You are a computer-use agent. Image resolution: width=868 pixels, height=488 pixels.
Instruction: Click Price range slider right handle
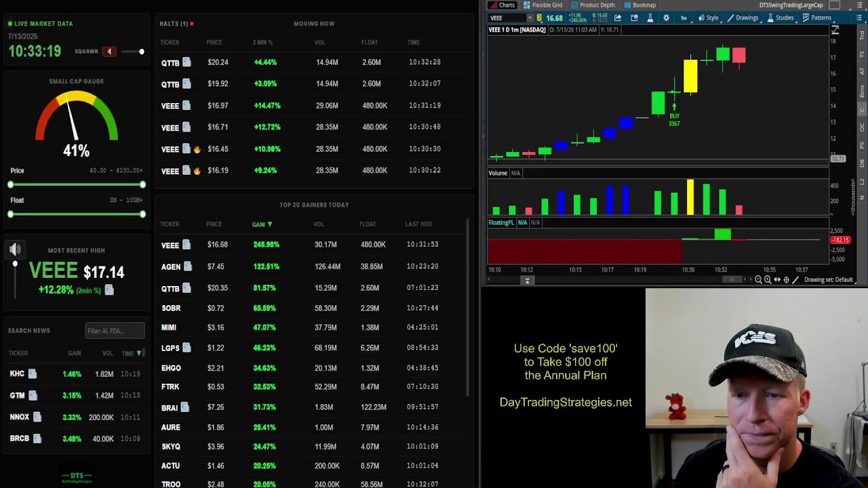[142, 184]
